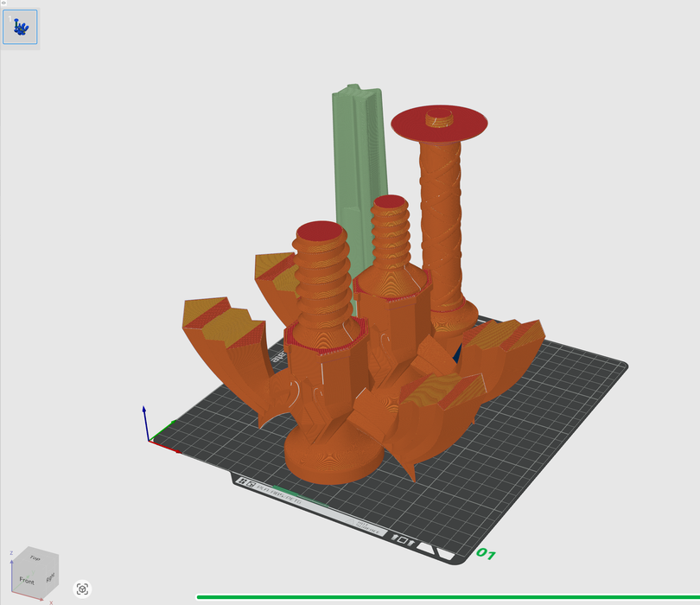The width and height of the screenshot is (700, 605).
Task: Click the Right face of the view cube
Action: pos(50,576)
